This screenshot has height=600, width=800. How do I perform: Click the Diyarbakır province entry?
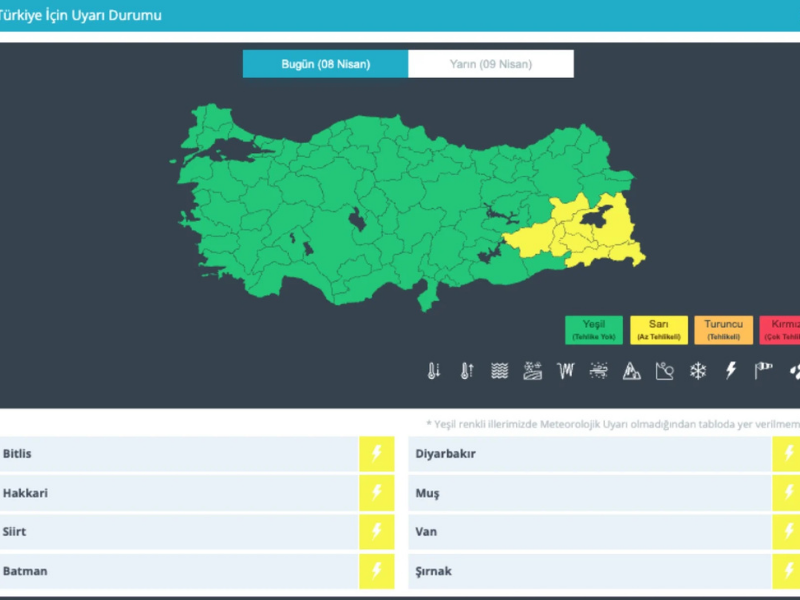(590, 454)
